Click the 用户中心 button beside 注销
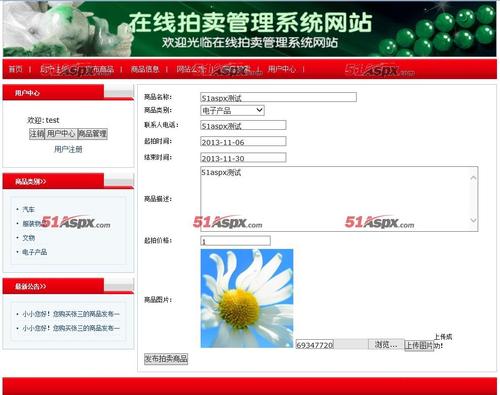This screenshot has width=500, height=395. click(x=61, y=134)
